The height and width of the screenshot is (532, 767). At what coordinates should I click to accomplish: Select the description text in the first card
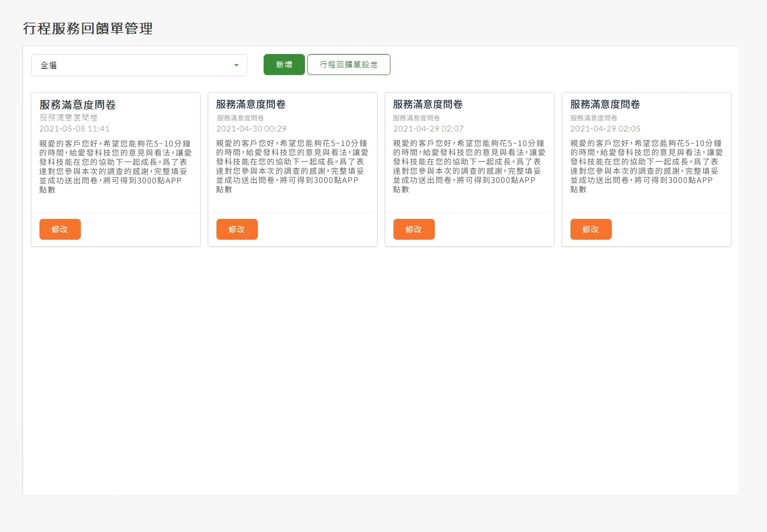point(115,167)
